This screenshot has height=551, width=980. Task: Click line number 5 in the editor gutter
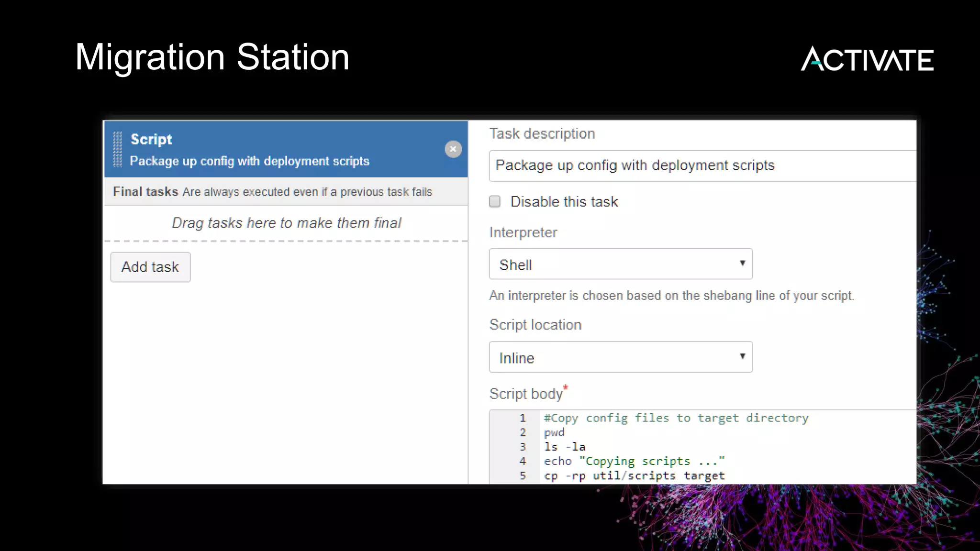523,475
